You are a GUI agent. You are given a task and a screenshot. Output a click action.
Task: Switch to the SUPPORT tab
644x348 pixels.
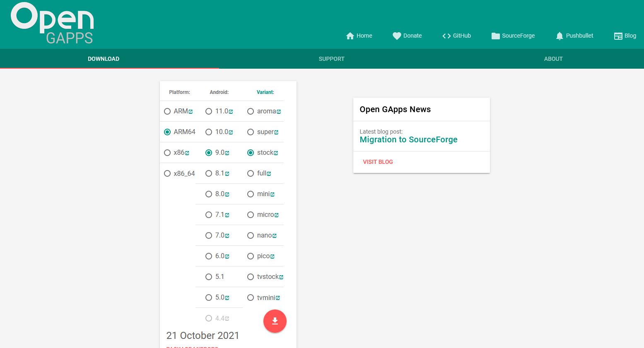pyautogui.click(x=331, y=59)
